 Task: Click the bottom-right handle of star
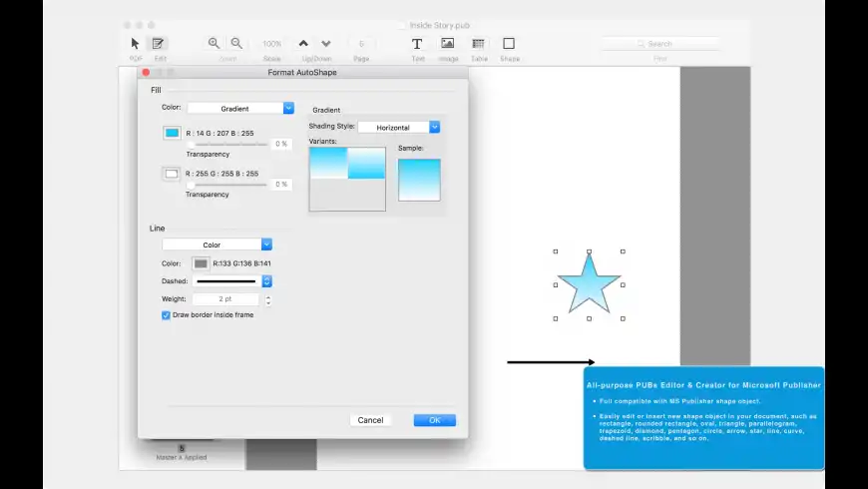click(623, 318)
